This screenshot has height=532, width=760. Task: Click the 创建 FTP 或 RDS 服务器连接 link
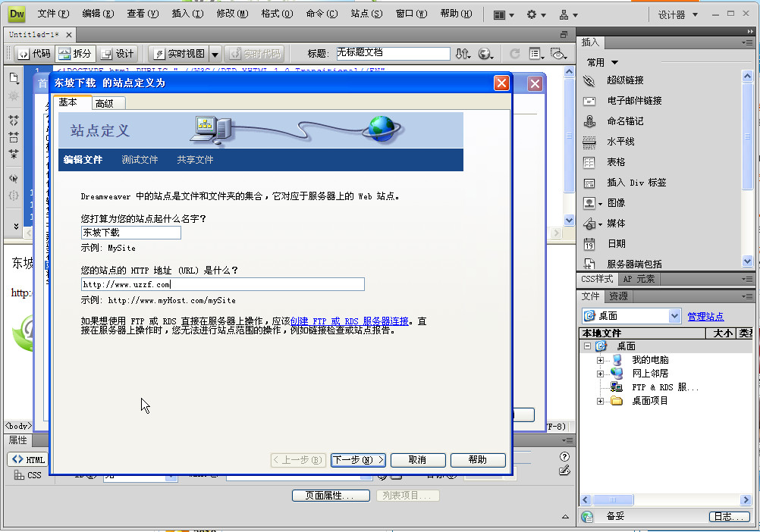point(350,321)
